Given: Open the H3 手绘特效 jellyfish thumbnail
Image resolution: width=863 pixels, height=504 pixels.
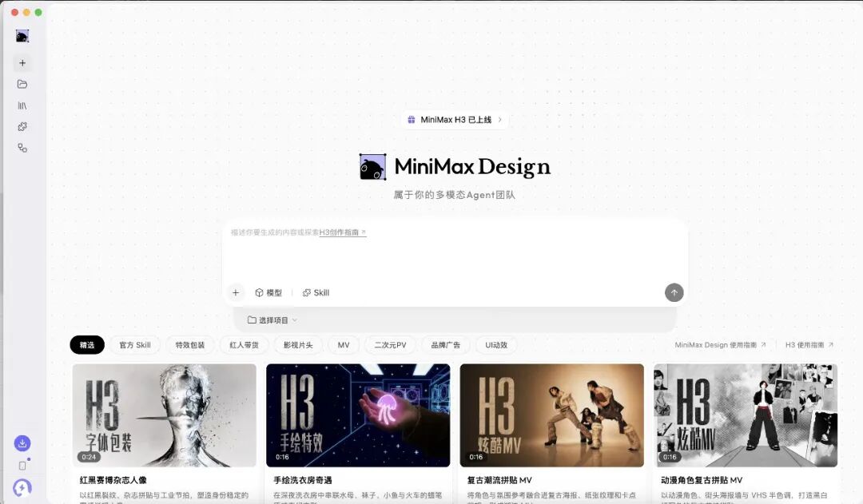Looking at the screenshot, I should click(358, 415).
